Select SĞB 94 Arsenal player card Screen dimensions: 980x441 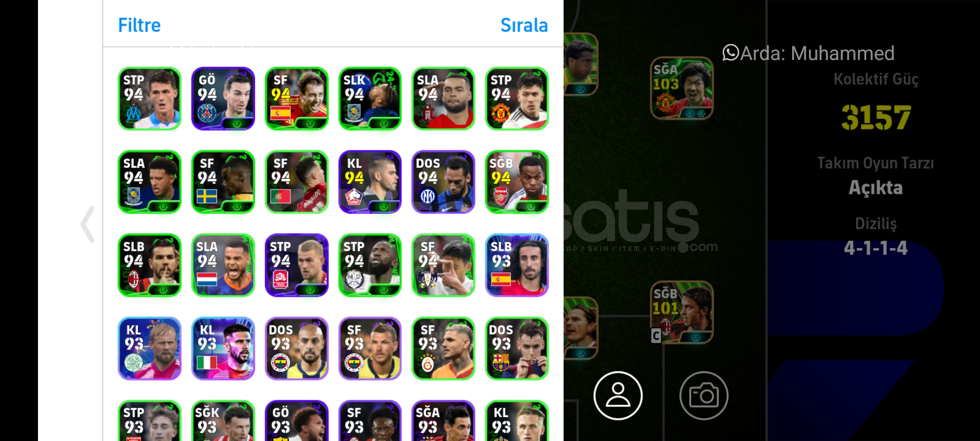pos(517,182)
